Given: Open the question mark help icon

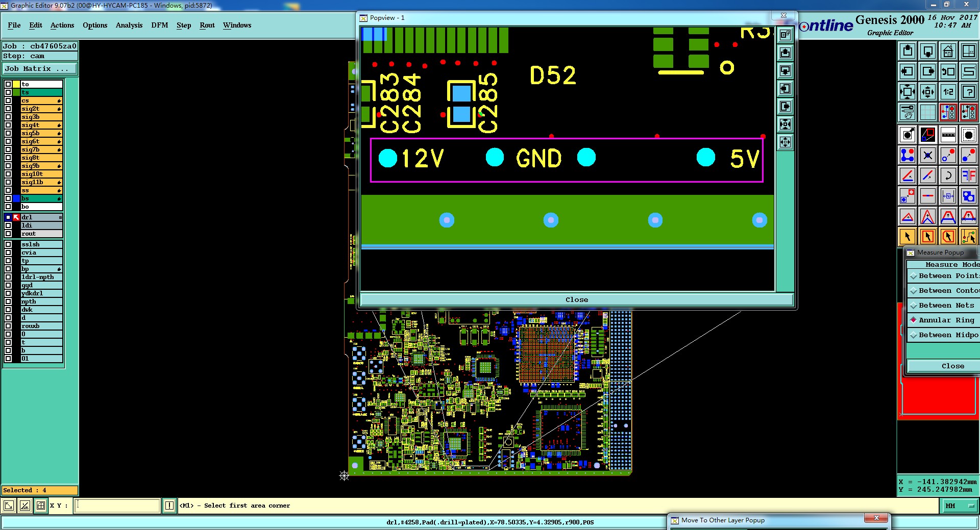Looking at the screenshot, I should click(968, 92).
